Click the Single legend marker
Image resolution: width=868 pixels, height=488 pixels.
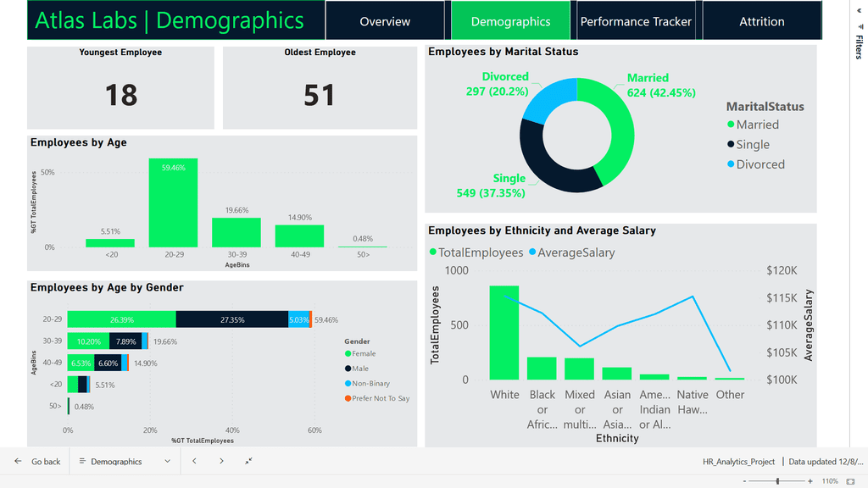pos(731,144)
